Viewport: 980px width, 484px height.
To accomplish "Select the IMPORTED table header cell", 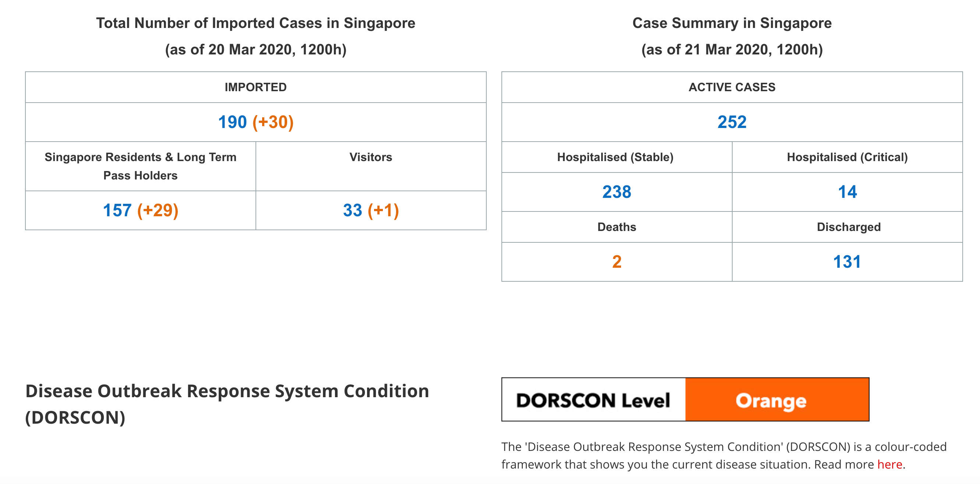I will pos(255,87).
